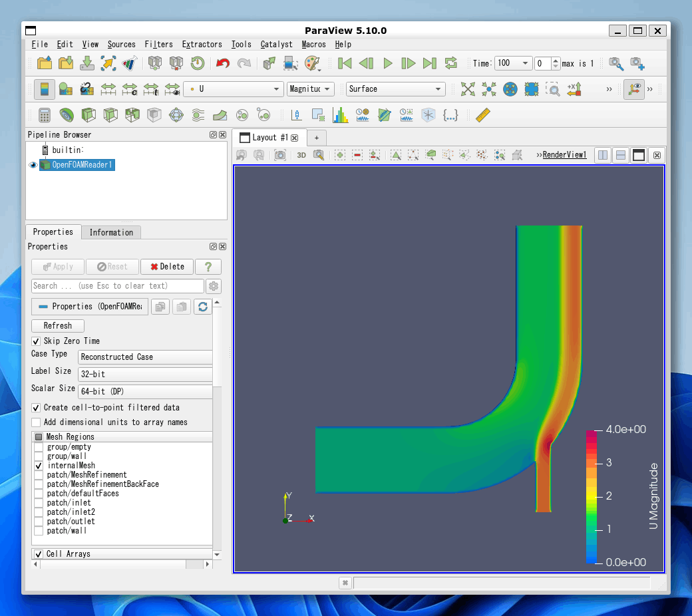Click the Refresh button
692x616 pixels.
pyautogui.click(x=58, y=326)
